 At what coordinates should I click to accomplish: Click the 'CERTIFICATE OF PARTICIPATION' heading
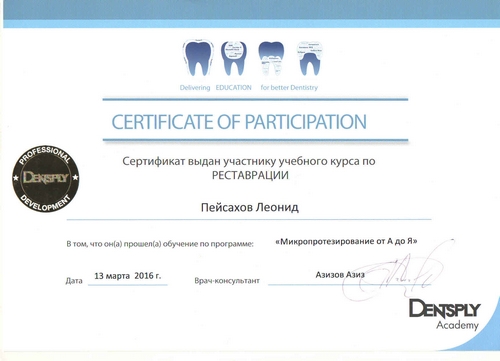[x=239, y=122]
